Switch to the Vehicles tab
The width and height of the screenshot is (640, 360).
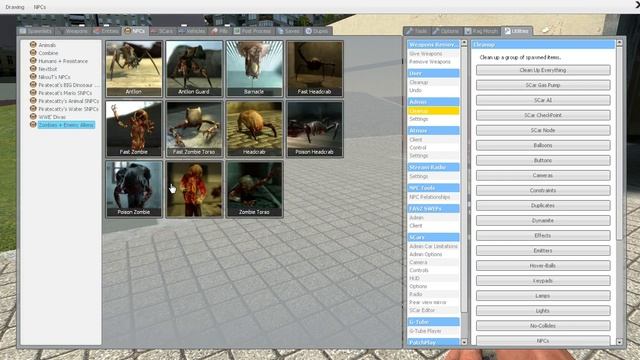pos(192,31)
